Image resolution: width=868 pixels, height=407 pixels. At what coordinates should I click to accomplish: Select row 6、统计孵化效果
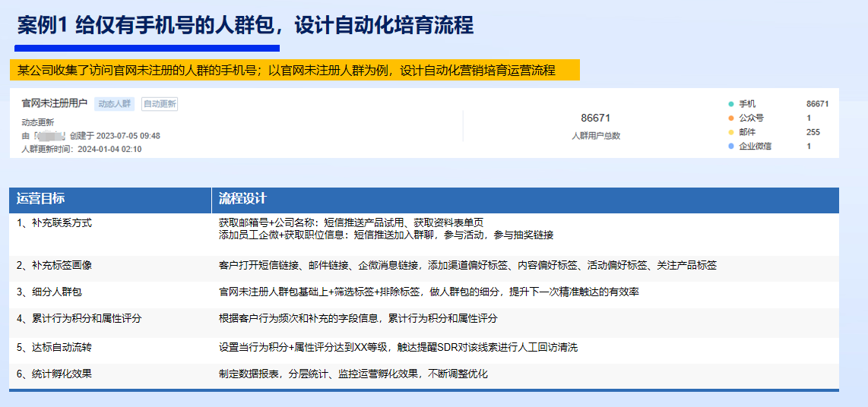pos(424,374)
